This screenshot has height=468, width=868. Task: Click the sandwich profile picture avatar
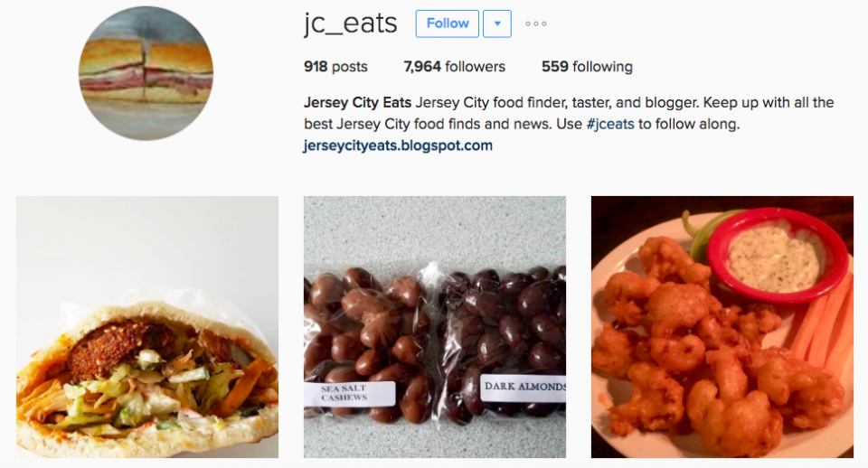coord(146,72)
